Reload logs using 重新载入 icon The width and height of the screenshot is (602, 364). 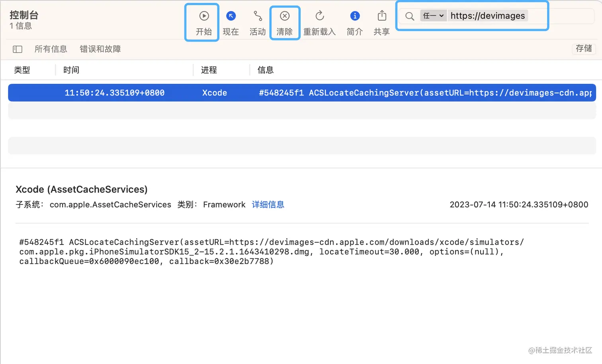320,16
